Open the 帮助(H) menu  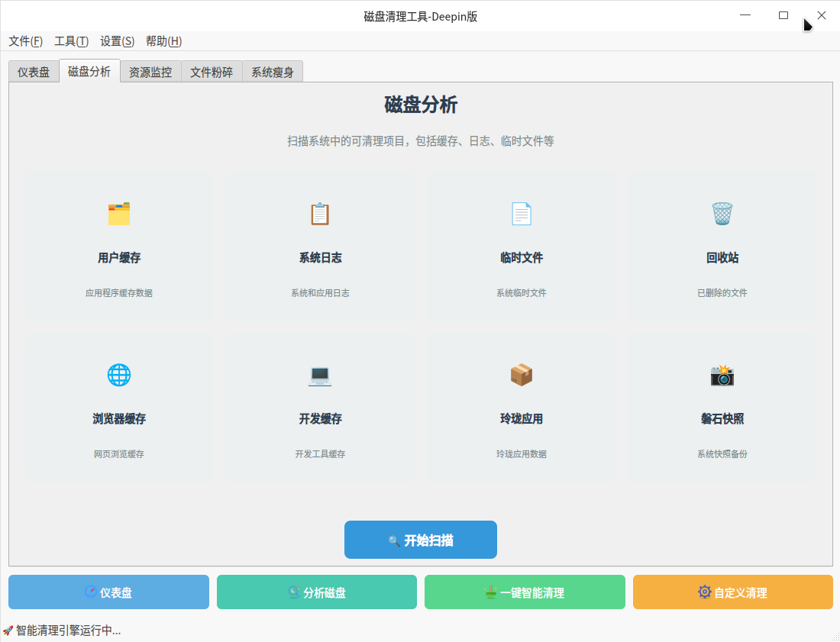click(164, 41)
